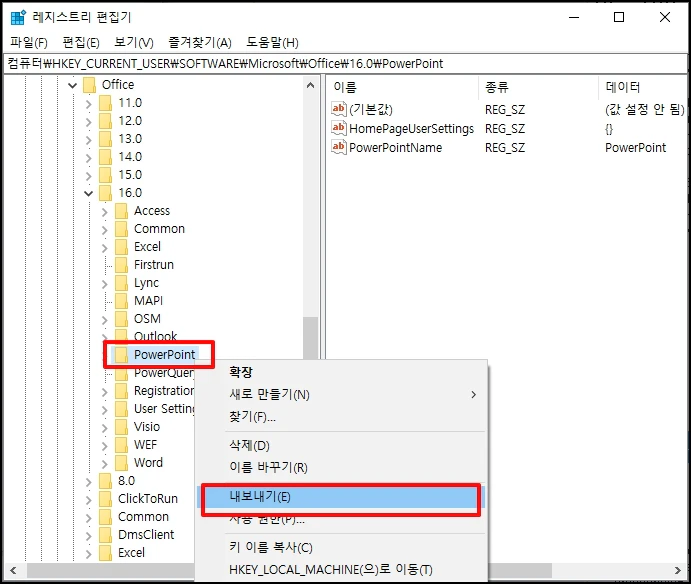691x584 pixels.
Task: Open the 즐겨찾기(A) menu
Action: [x=200, y=42]
